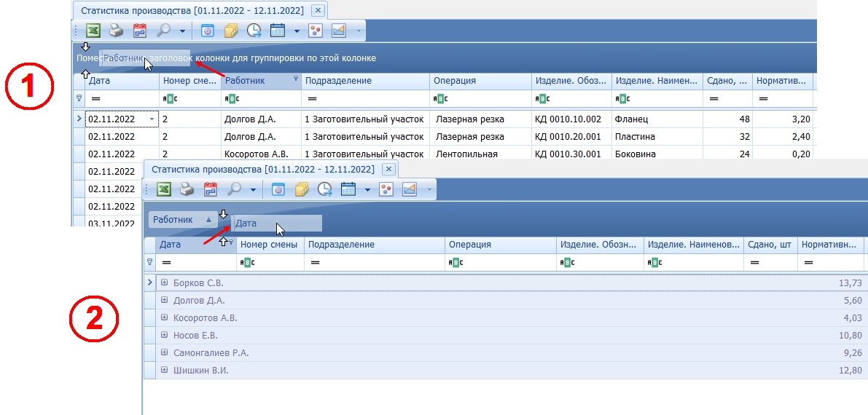Open the chart icon in lower window toolbar

(x=409, y=190)
